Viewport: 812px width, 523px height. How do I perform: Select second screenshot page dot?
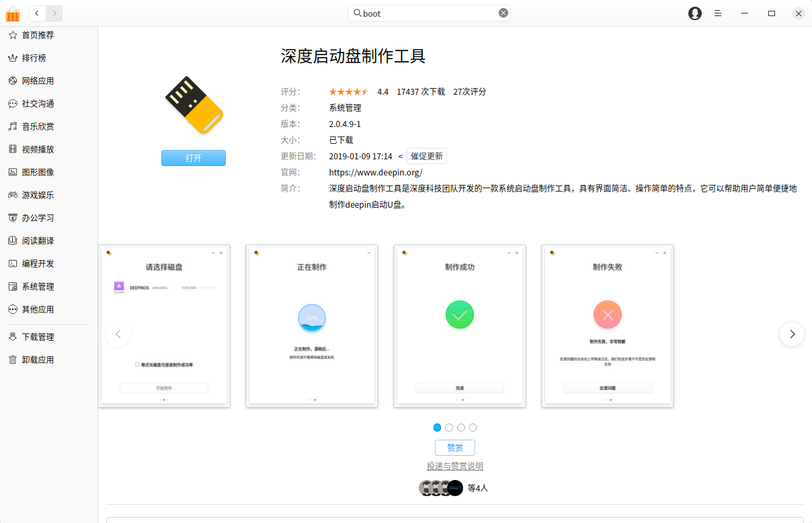pos(449,428)
